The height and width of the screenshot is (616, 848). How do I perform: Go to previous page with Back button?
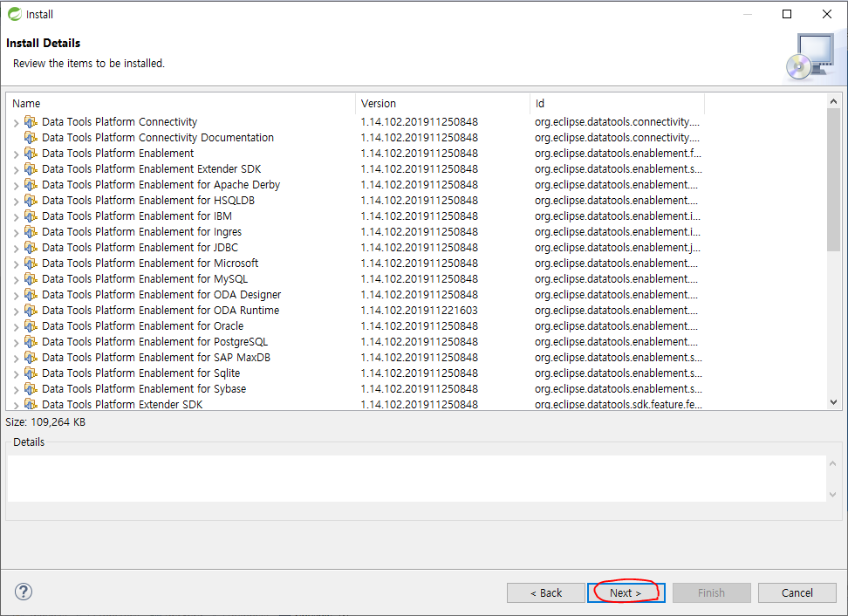[x=545, y=592]
